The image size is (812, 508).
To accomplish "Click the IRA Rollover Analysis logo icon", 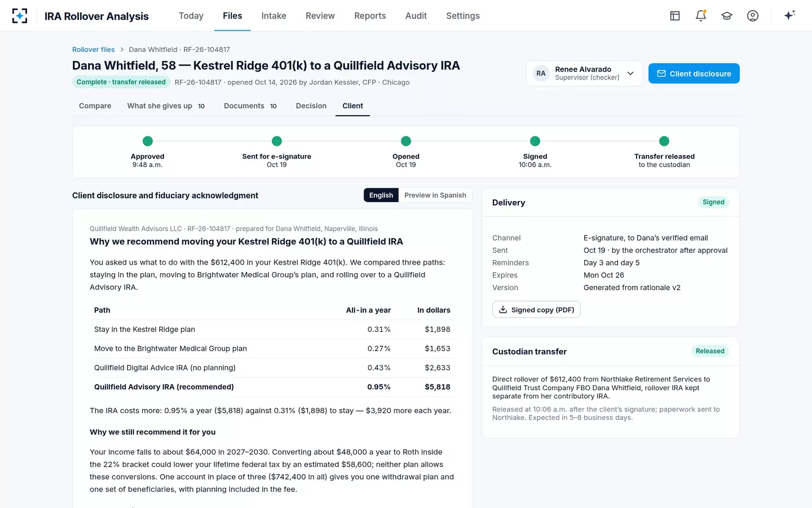I will pyautogui.click(x=20, y=16).
